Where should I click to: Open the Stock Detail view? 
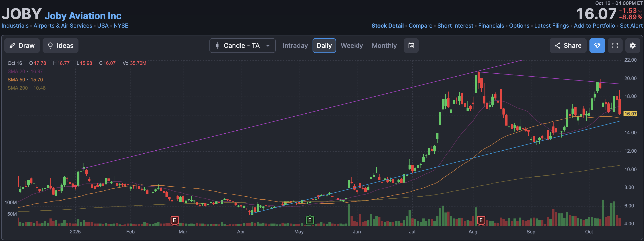coord(388,26)
